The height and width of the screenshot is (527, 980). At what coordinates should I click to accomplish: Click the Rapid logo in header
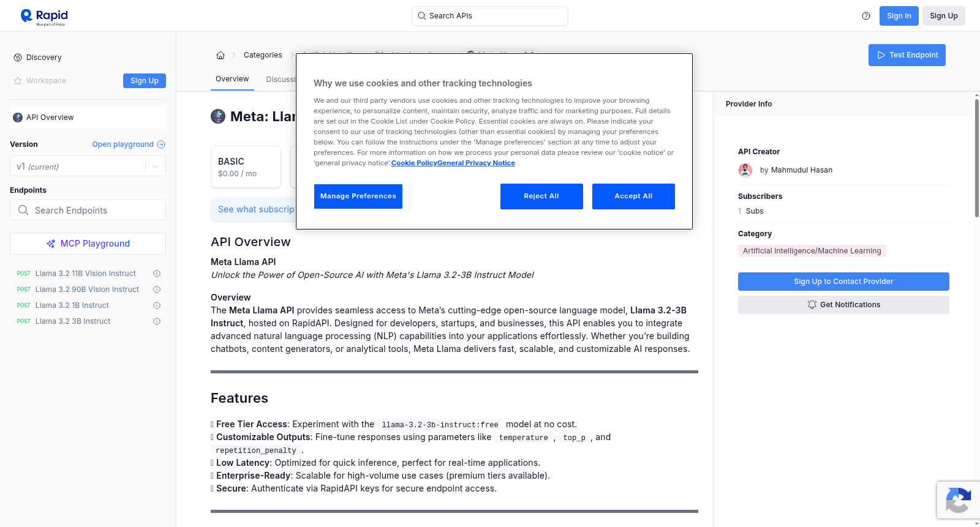point(44,17)
